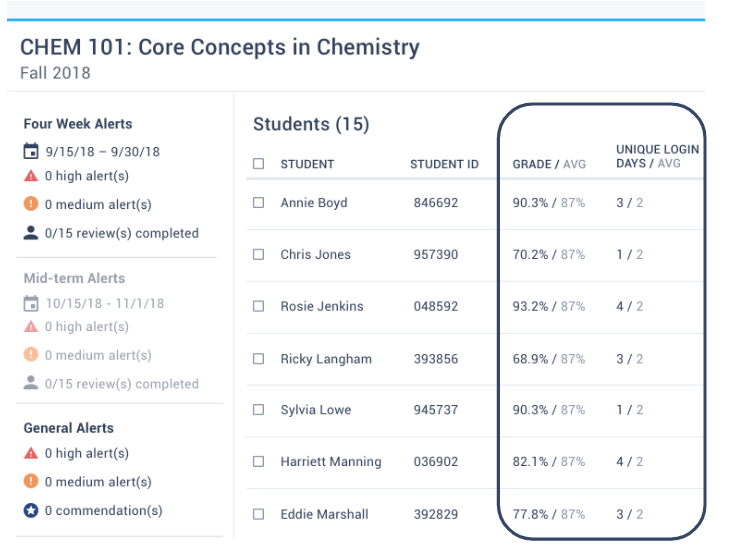
Task: Sort by UNIQUE LOGIN DAYS column header
Action: point(657,156)
